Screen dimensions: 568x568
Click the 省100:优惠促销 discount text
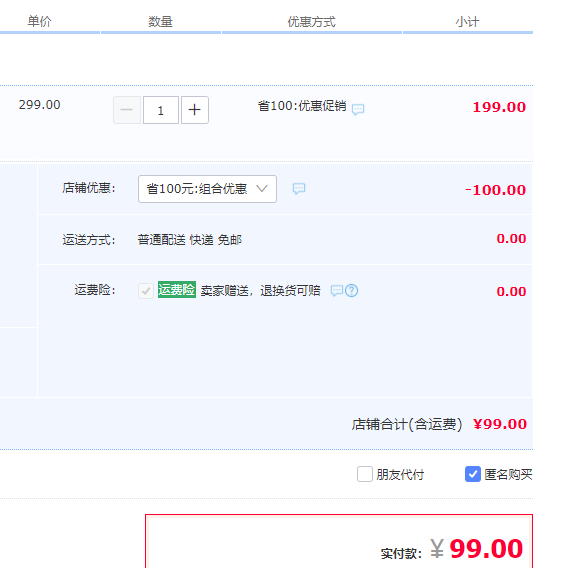coord(302,106)
